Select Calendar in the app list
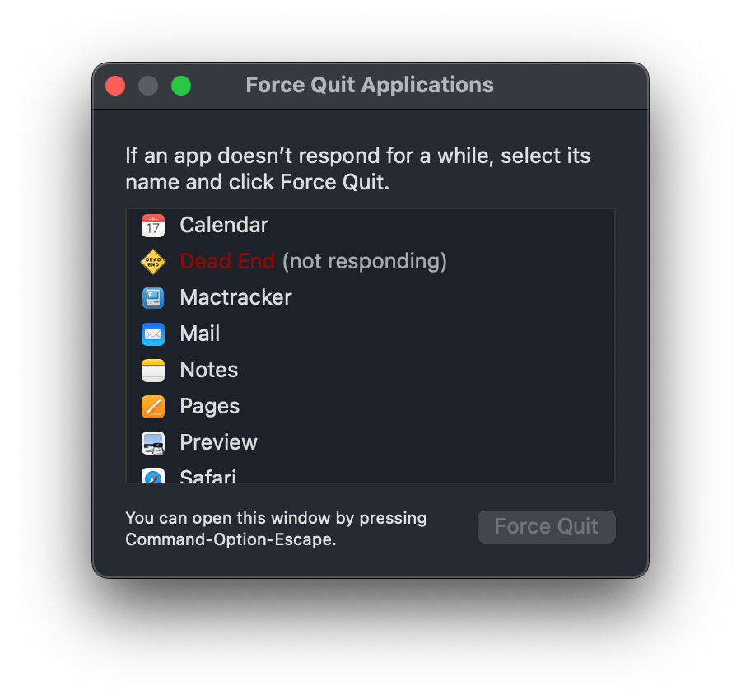This screenshot has width=741, height=700. point(224,225)
